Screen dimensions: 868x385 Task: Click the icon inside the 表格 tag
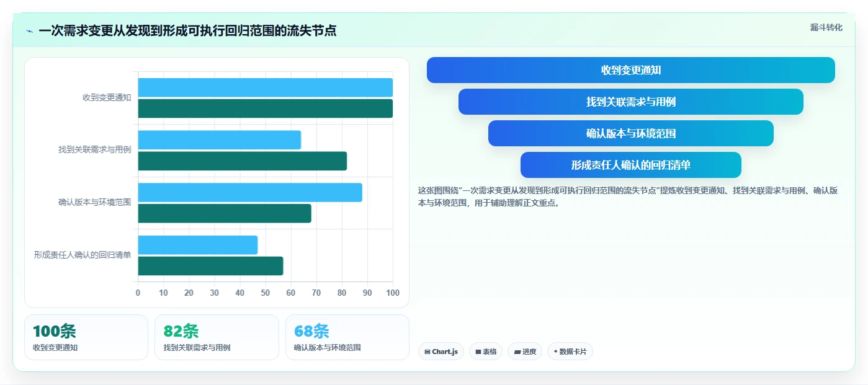[x=478, y=352]
